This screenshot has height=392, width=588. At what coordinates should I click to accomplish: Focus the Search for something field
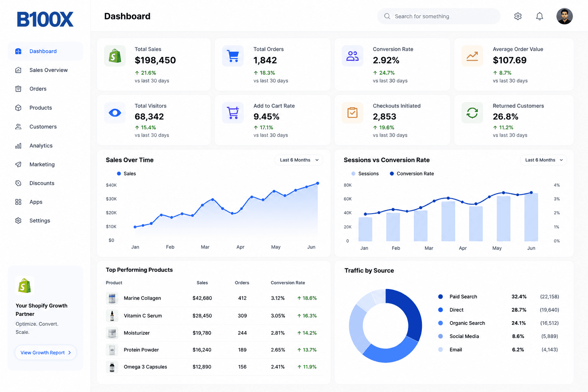(x=439, y=16)
